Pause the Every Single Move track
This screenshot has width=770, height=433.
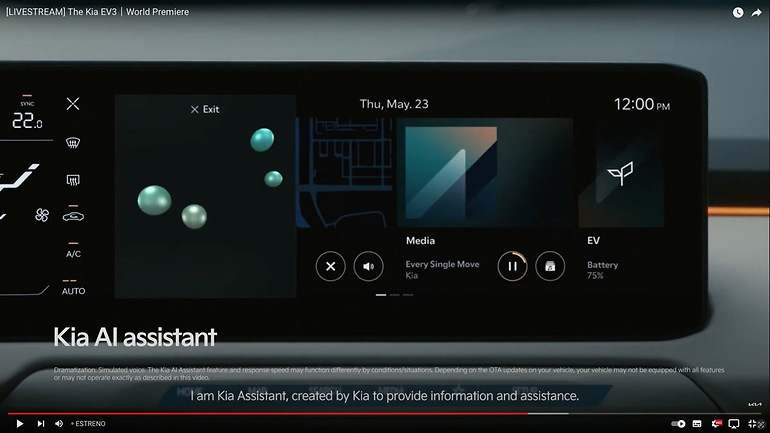tap(512, 266)
